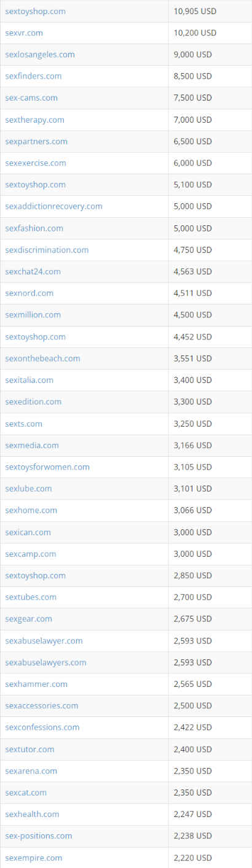Open the sexhome.com link
The width and height of the screenshot is (252, 868).
click(31, 510)
